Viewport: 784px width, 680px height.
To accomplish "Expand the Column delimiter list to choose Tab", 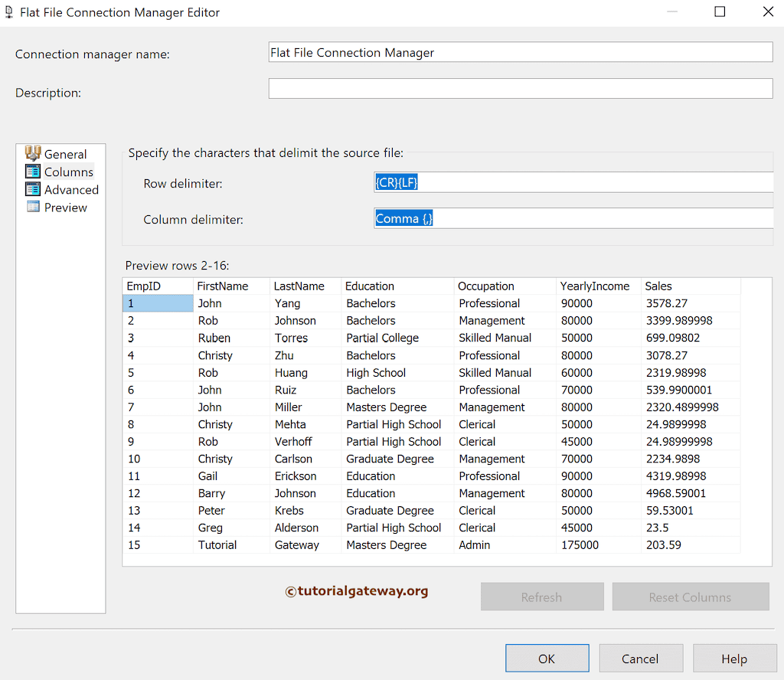I will coord(766,218).
